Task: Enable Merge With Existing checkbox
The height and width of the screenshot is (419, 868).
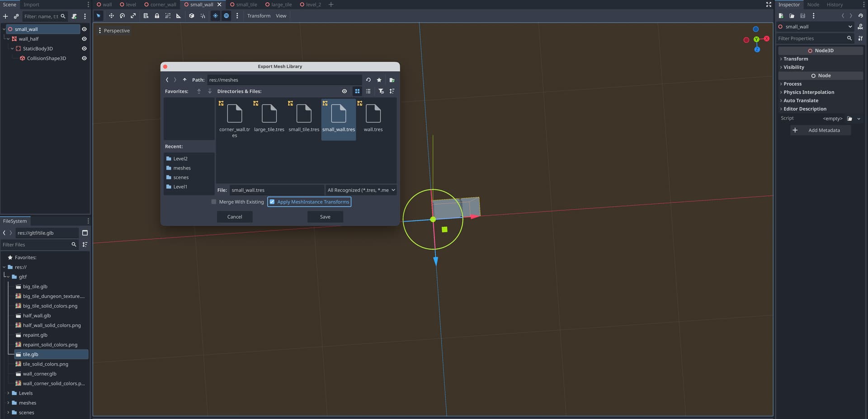Action: click(x=214, y=202)
